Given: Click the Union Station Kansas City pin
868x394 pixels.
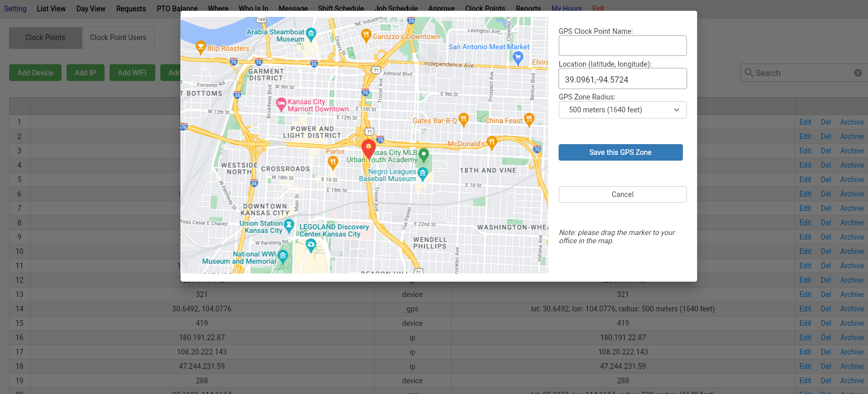Looking at the screenshot, I should (289, 226).
